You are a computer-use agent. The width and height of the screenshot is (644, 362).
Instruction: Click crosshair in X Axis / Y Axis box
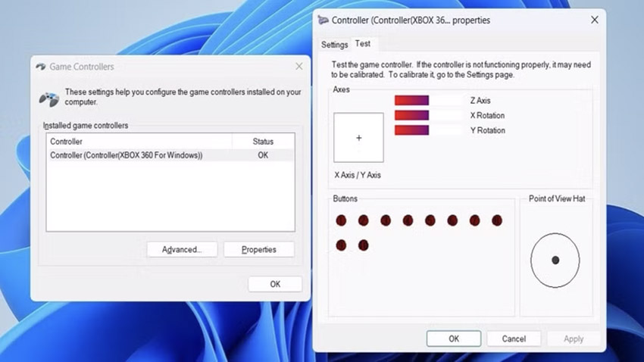(358, 138)
